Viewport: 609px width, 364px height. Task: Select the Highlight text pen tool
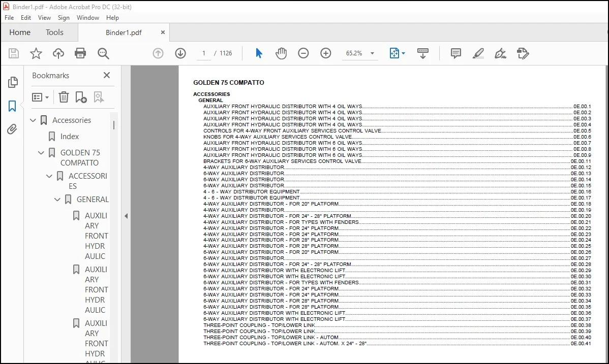pyautogui.click(x=478, y=53)
